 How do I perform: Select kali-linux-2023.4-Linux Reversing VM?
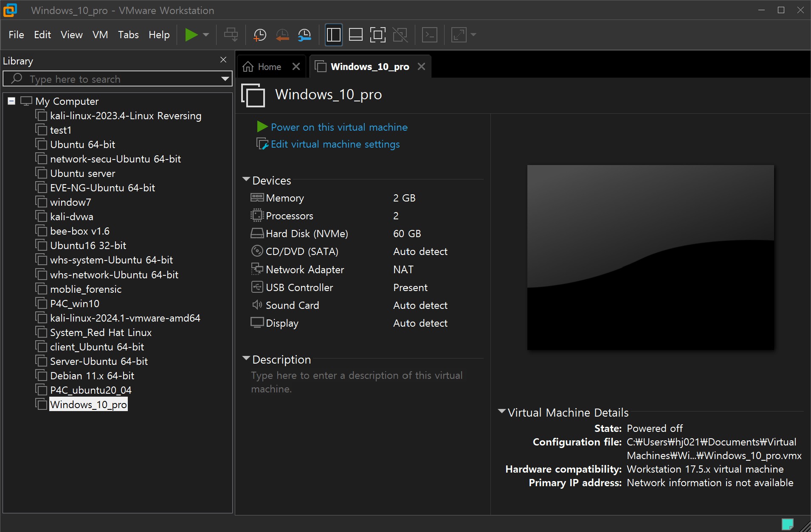click(x=126, y=115)
